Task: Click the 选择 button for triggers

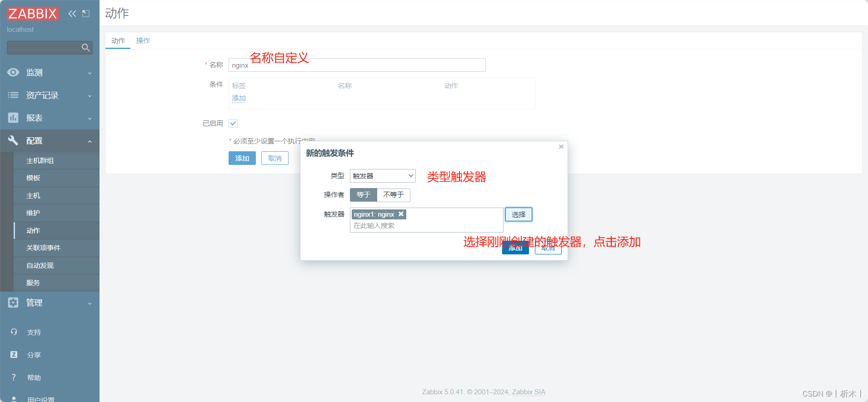Action: tap(519, 214)
